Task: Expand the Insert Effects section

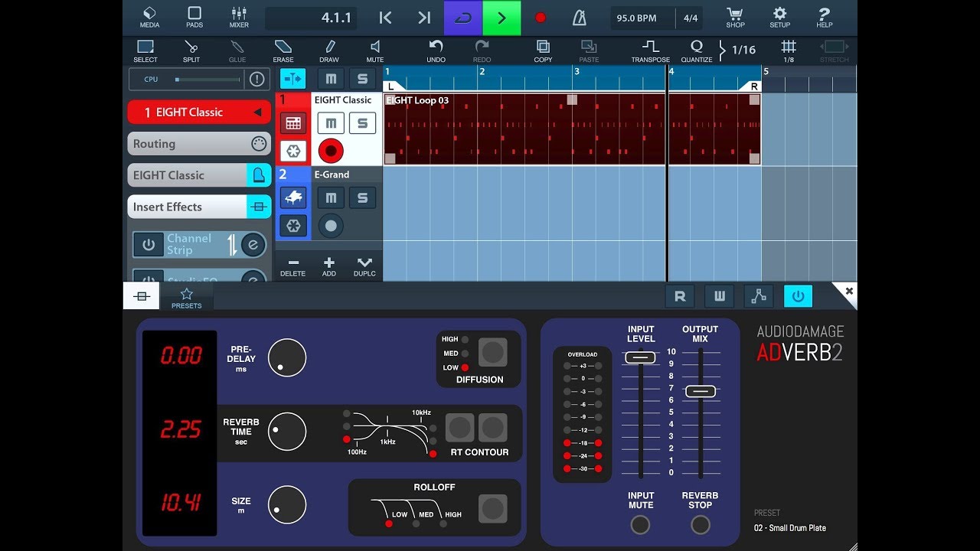Action: [x=199, y=207]
